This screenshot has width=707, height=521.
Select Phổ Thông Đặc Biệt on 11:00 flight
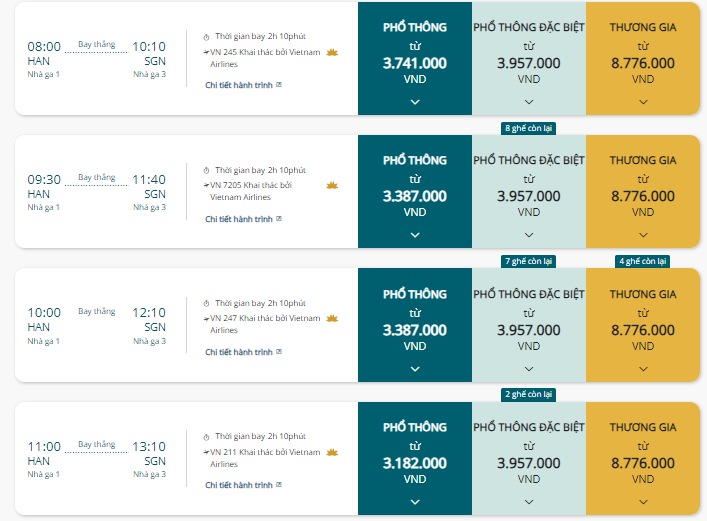(x=529, y=458)
